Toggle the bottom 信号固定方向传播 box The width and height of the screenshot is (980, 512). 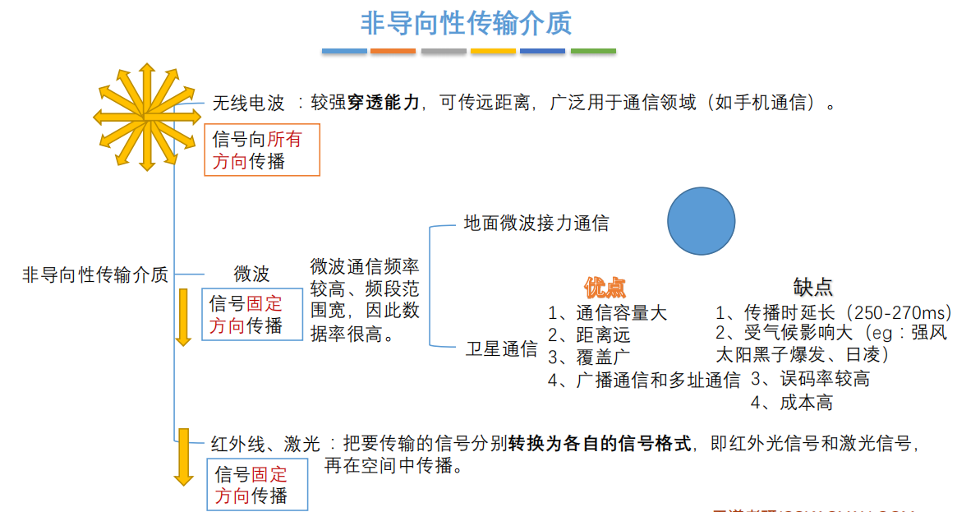click(x=257, y=484)
